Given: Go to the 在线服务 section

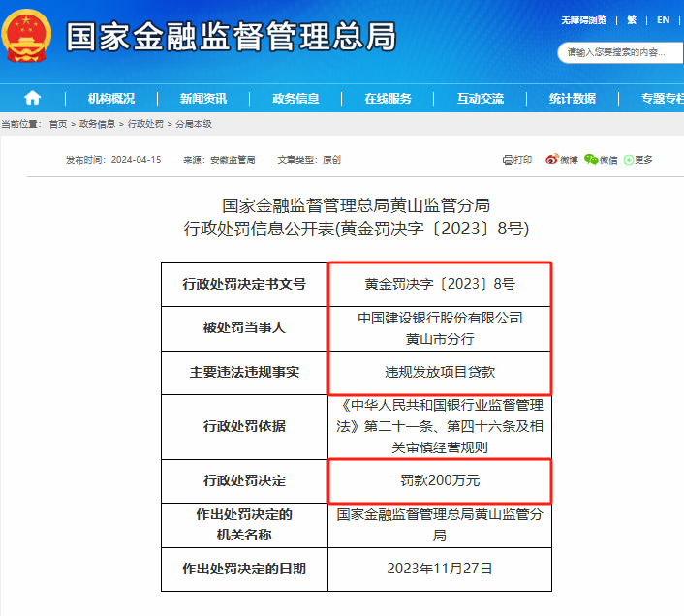Looking at the screenshot, I should 388,98.
